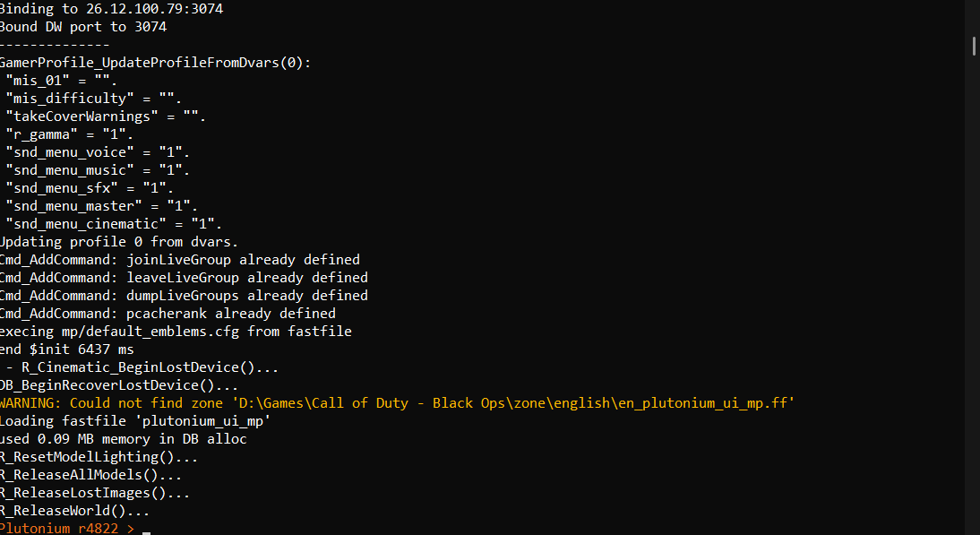
Task: Click the GamerProfile_UpdateProfileFromDvars(0) line
Action: click(155, 63)
